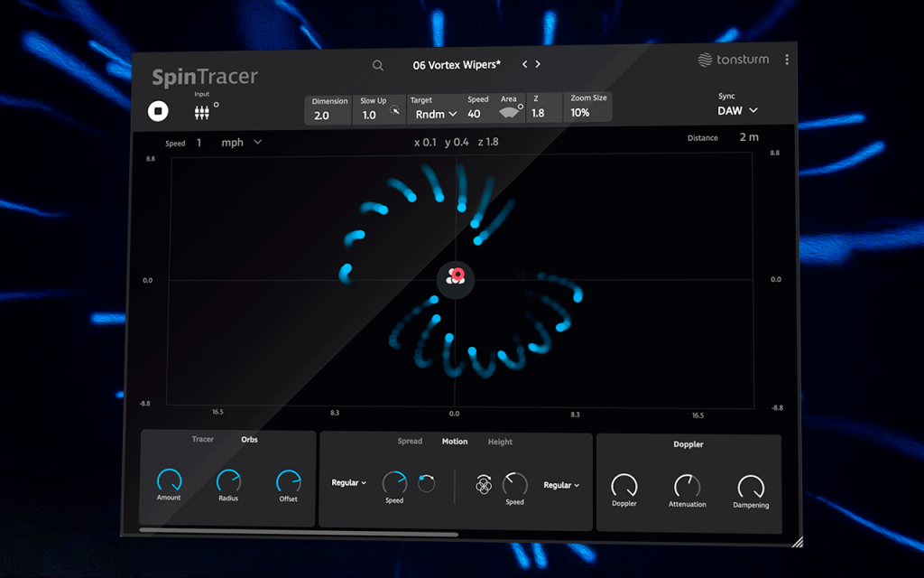Screen dimensions: 924x578
Task: Click the tonsturm logo link
Action: pyautogui.click(x=733, y=59)
